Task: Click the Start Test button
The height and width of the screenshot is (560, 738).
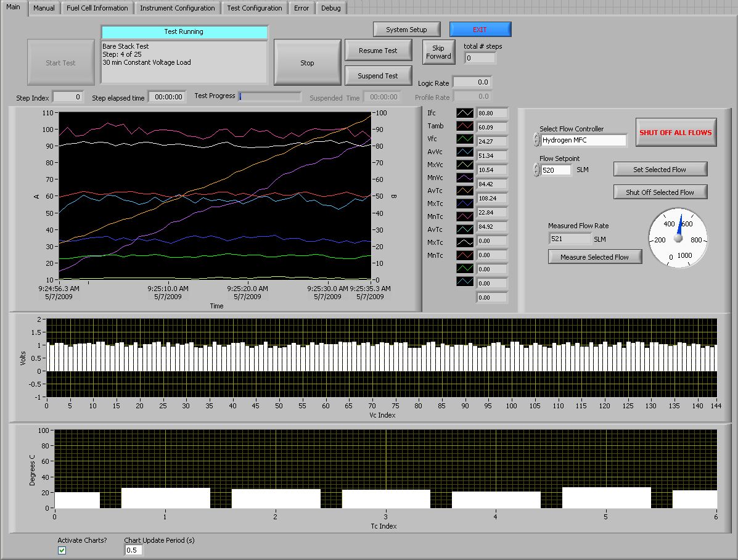Action: coord(60,63)
